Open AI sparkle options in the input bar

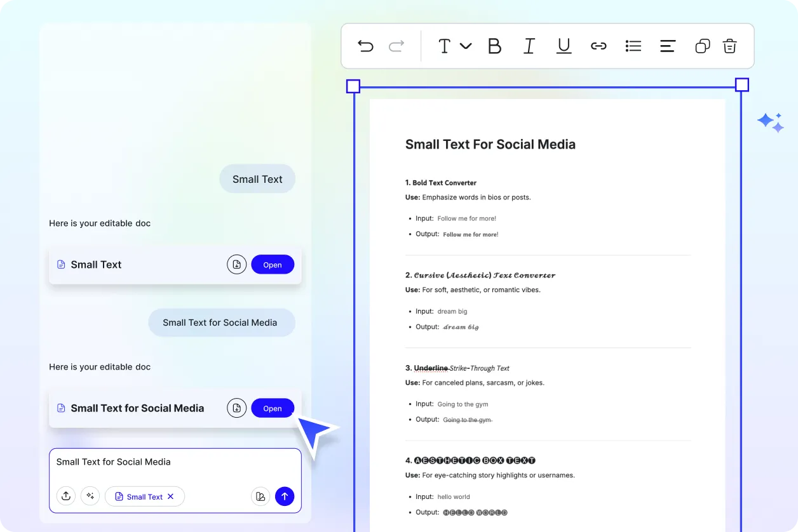pos(90,496)
